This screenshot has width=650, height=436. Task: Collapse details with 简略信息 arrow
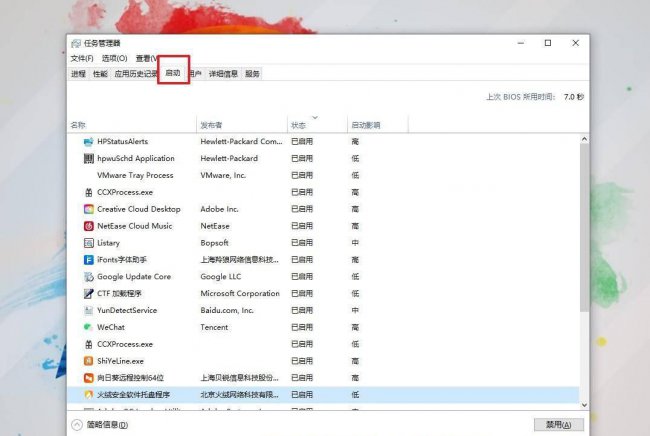point(77,425)
